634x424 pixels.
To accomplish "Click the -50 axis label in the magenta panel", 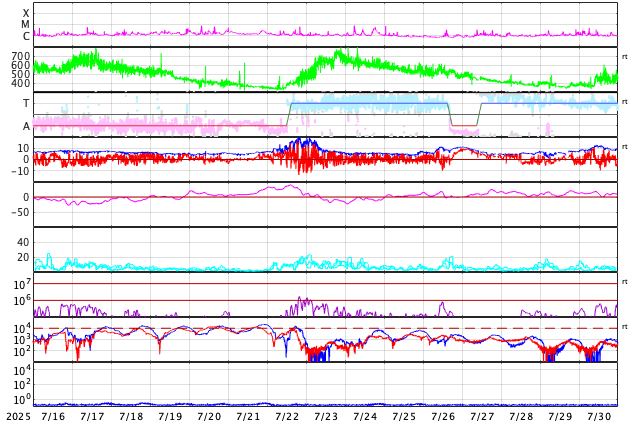I will [x=19, y=212].
